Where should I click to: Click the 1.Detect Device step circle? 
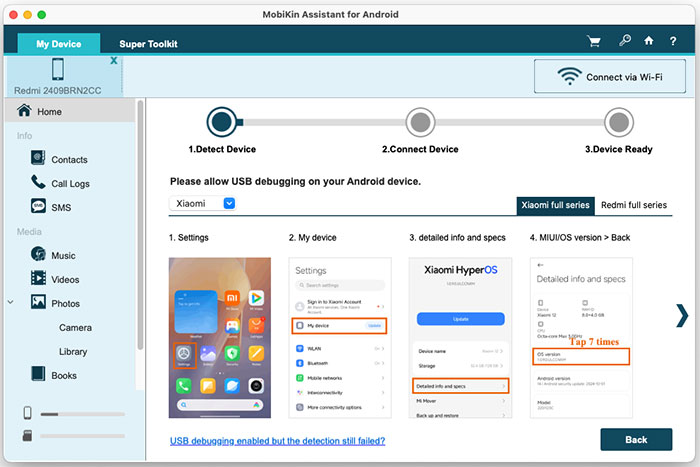[x=222, y=122]
